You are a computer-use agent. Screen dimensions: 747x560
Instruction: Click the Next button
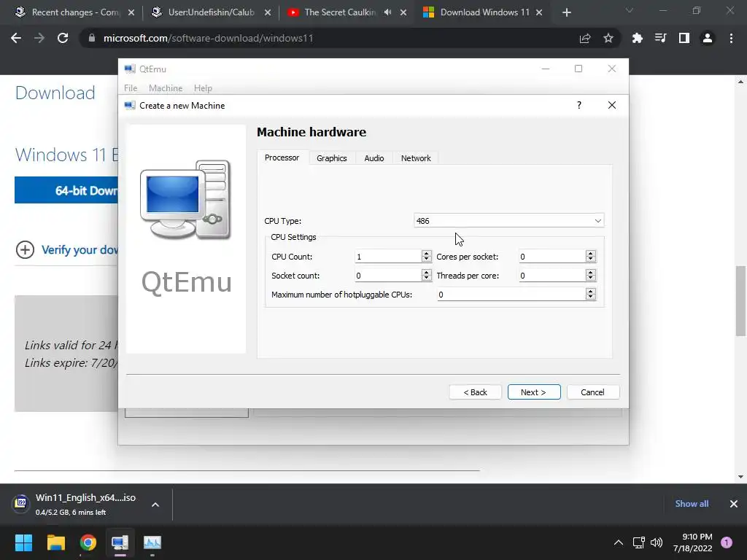coord(534,392)
